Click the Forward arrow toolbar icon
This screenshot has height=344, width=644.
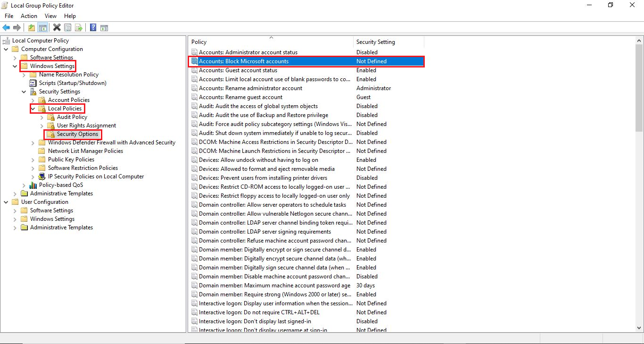[x=17, y=27]
